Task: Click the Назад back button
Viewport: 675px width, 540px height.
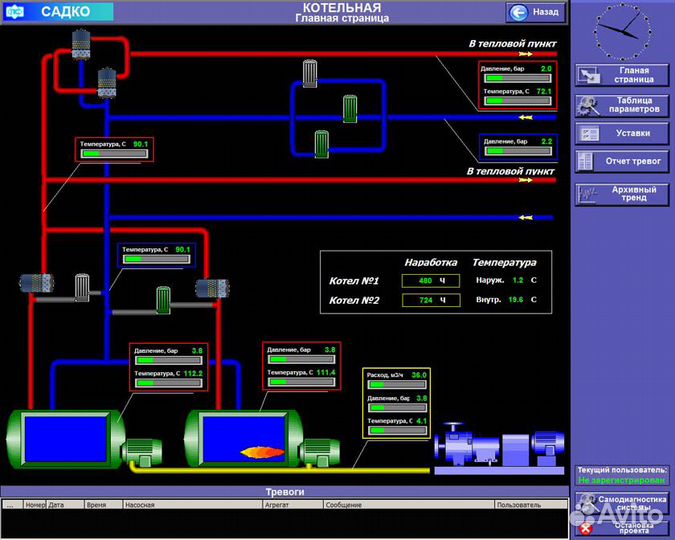Action: [535, 12]
